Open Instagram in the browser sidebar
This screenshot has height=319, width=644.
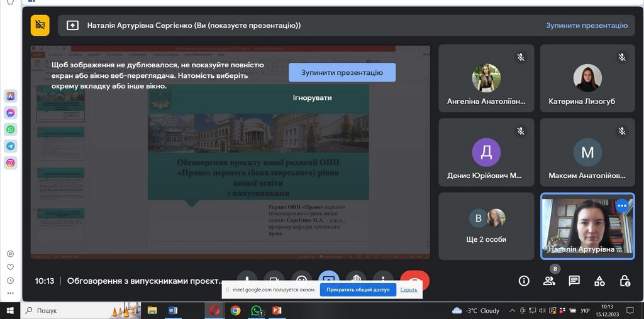pyautogui.click(x=11, y=163)
